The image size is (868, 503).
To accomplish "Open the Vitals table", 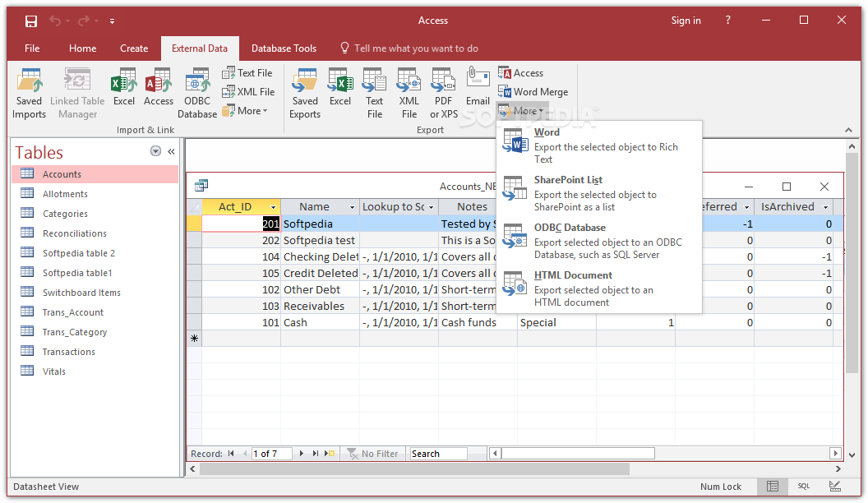I will [95, 371].
